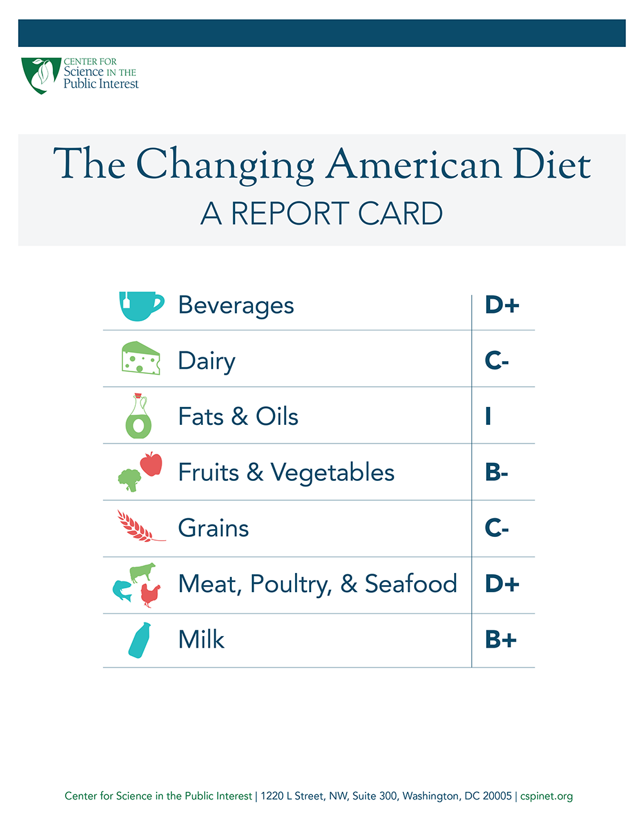
Task: Click The Changing American Diet title
Action: pyautogui.click(x=322, y=165)
